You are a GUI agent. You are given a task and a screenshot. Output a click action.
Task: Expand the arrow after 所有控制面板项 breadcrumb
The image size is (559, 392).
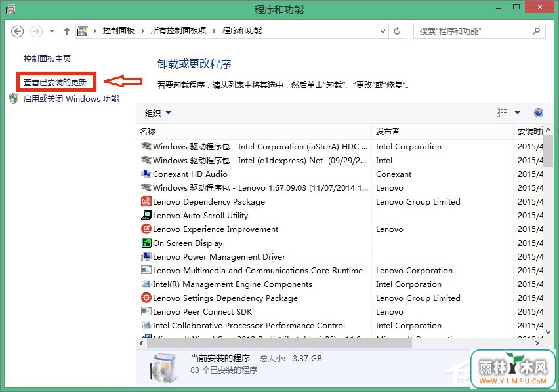click(215, 31)
